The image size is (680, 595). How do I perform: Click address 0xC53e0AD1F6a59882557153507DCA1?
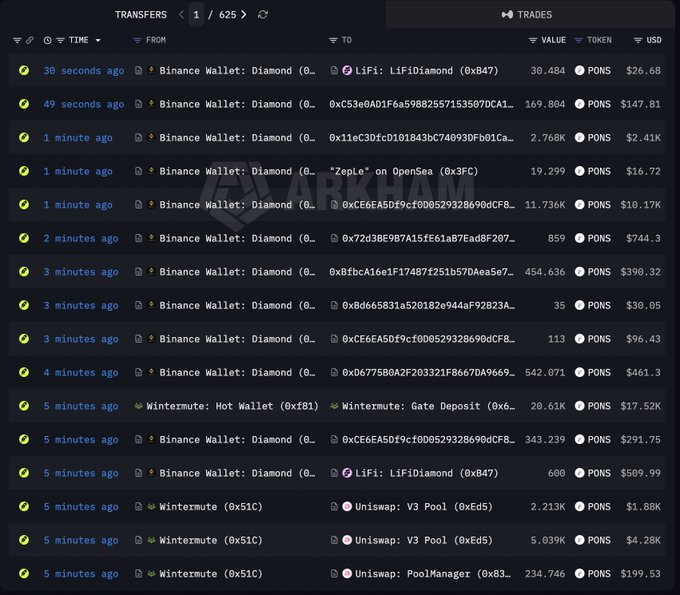[x=421, y=105]
